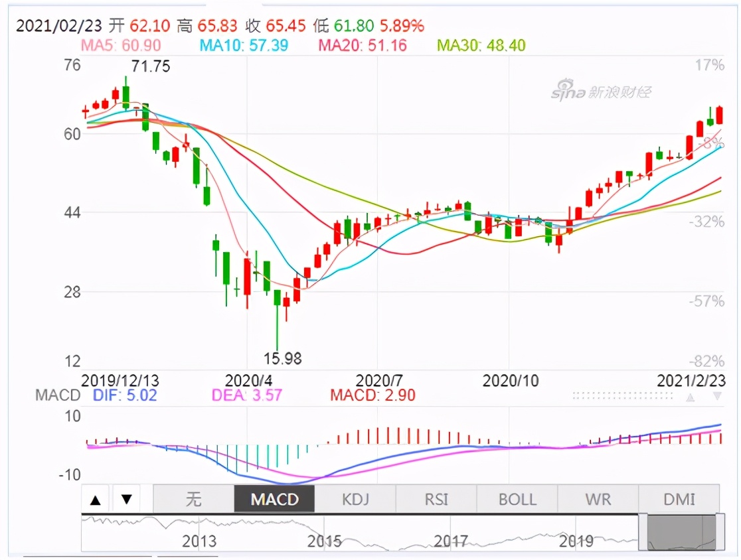Click the DEA: 3.57 value label
This screenshot has height=560, width=741.
[x=247, y=395]
